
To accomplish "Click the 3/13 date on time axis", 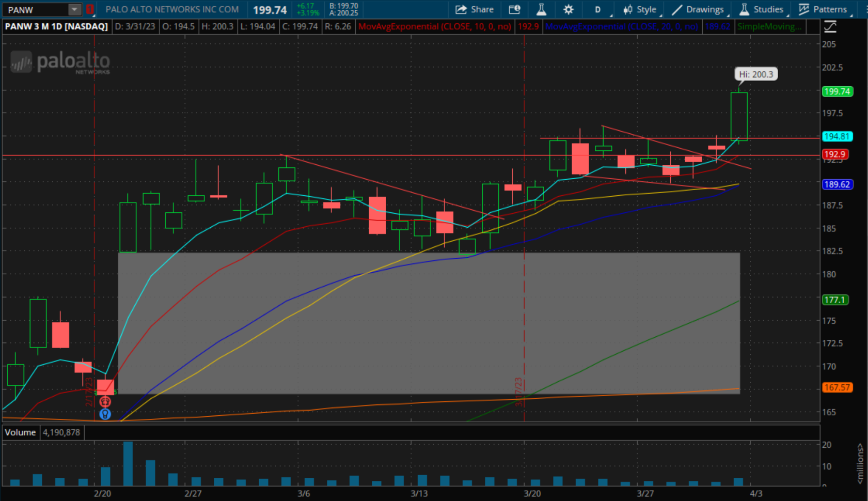I will (419, 493).
